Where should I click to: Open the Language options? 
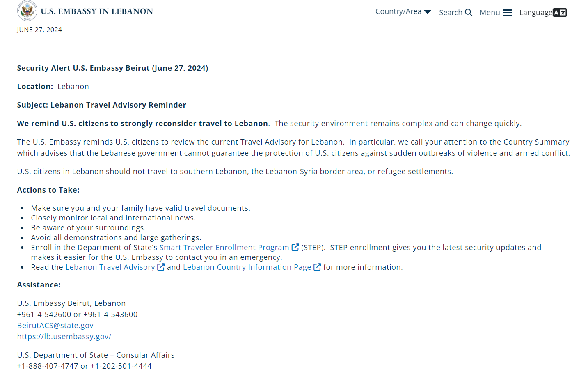tap(535, 13)
